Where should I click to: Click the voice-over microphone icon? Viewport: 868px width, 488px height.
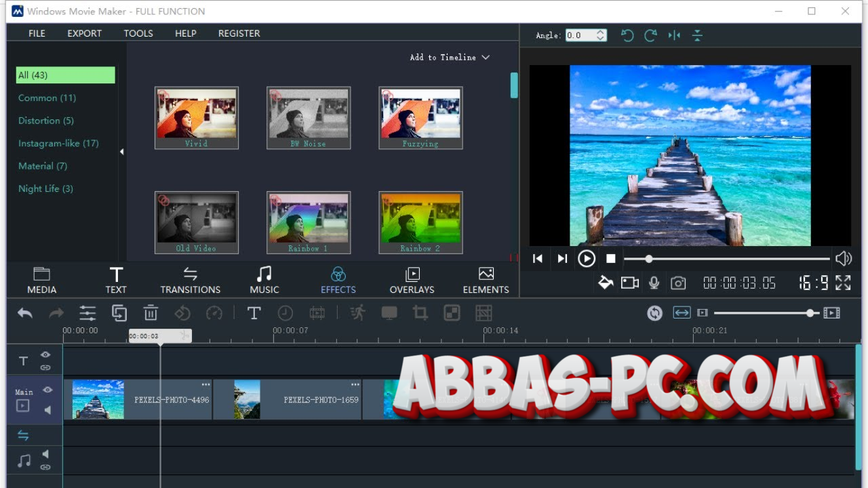tap(654, 283)
